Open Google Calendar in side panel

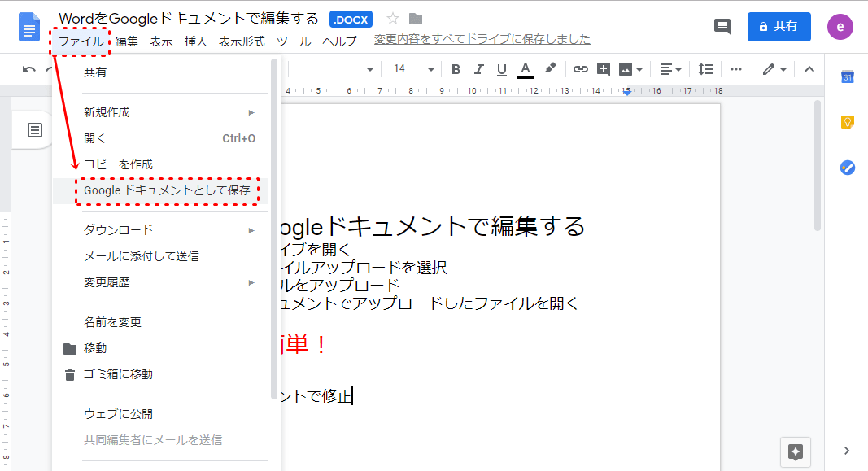tap(847, 76)
